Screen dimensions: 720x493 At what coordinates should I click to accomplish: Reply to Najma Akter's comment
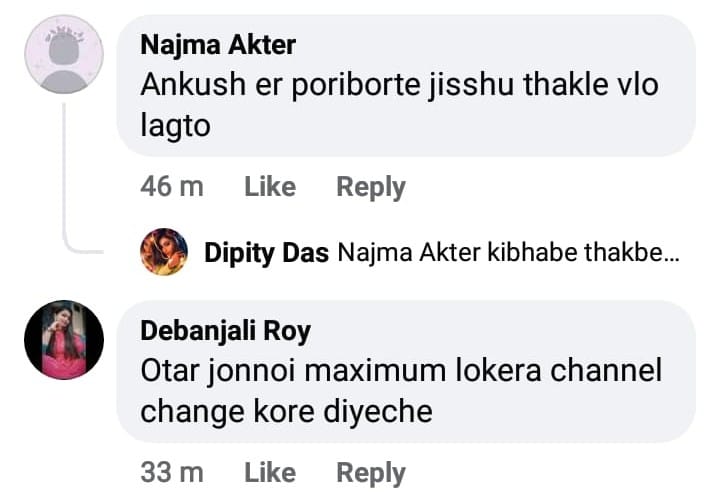[x=370, y=187]
